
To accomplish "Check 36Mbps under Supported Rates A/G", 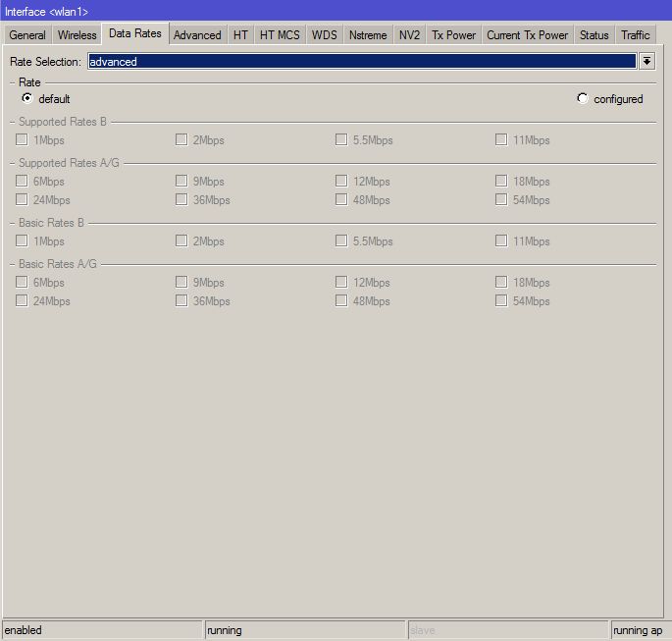I will coord(181,200).
